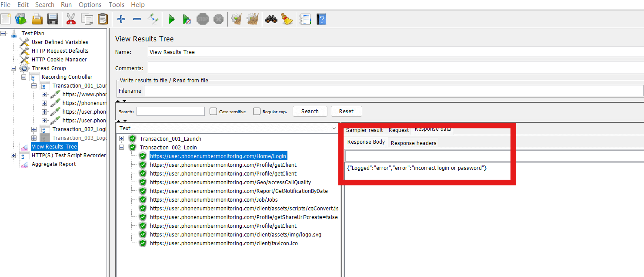Open the Tools menu

(x=117, y=5)
